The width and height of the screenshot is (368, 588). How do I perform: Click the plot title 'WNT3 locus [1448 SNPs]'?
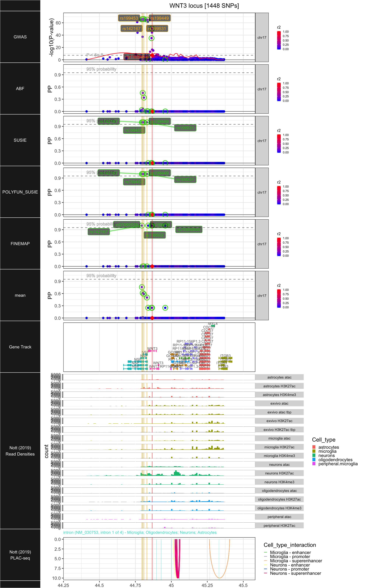204,6
